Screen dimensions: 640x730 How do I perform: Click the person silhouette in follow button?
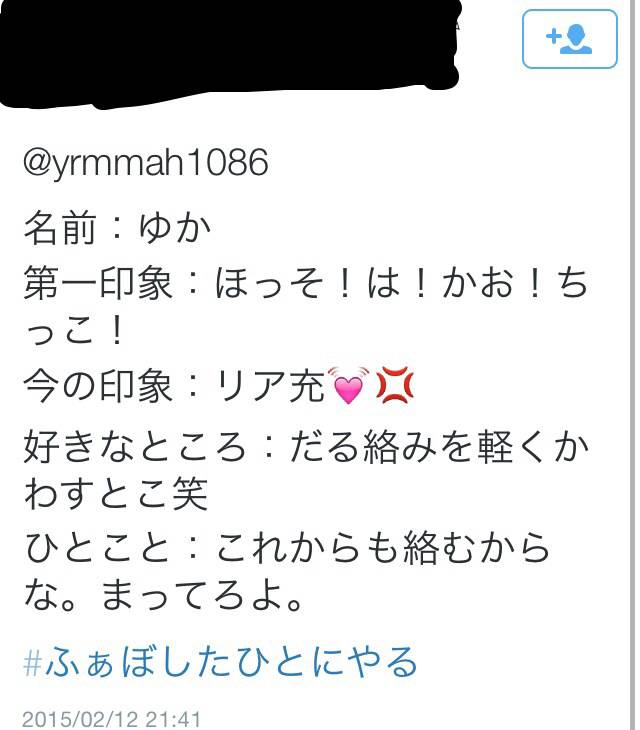(576, 40)
